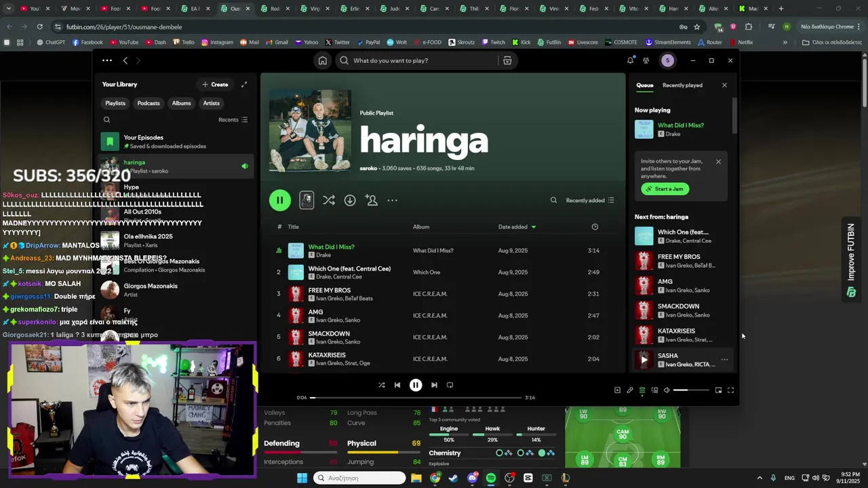Open Spotify profile avatar
Image resolution: width=868 pixels, height=488 pixels.
[x=667, y=60]
